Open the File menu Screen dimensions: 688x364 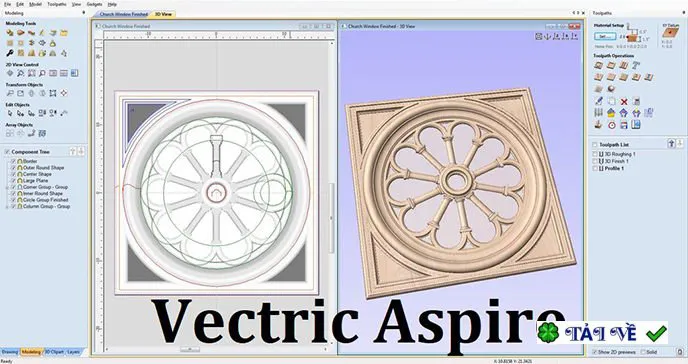pos(7,4)
